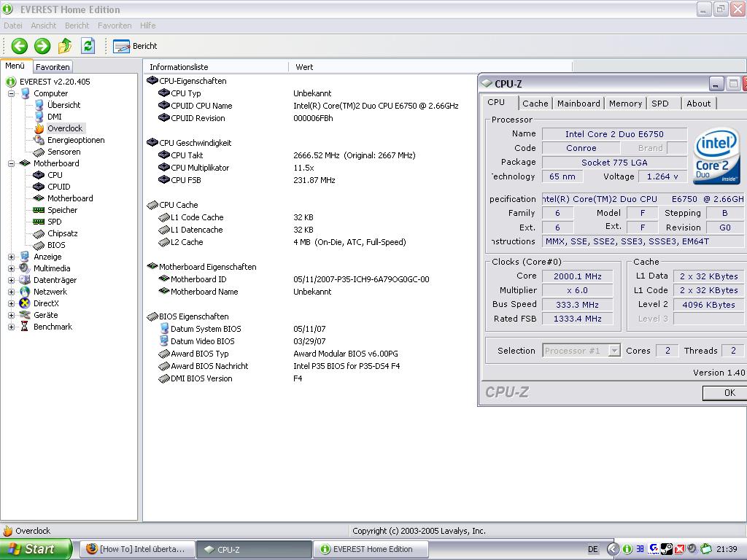Switch to Firefox How To taskbar item
The image size is (747, 560).
(x=136, y=549)
